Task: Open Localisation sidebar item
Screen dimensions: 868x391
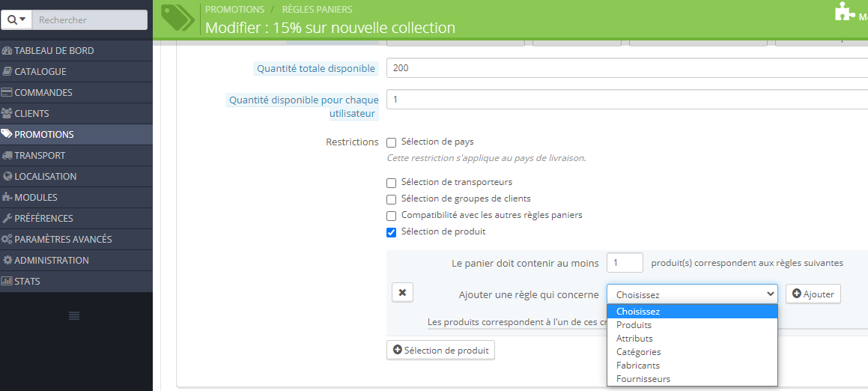Action: [76, 177]
